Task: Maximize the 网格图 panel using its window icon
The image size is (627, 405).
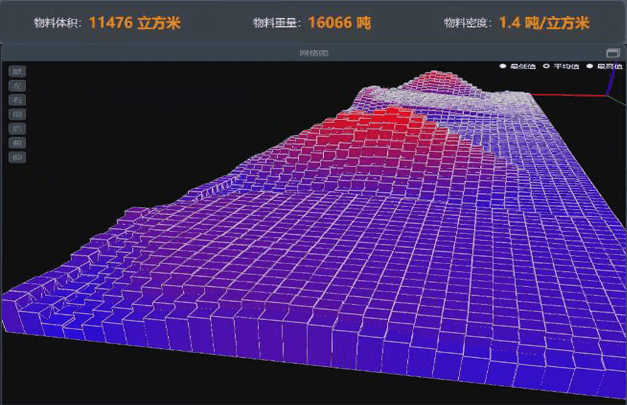Action: (x=612, y=52)
